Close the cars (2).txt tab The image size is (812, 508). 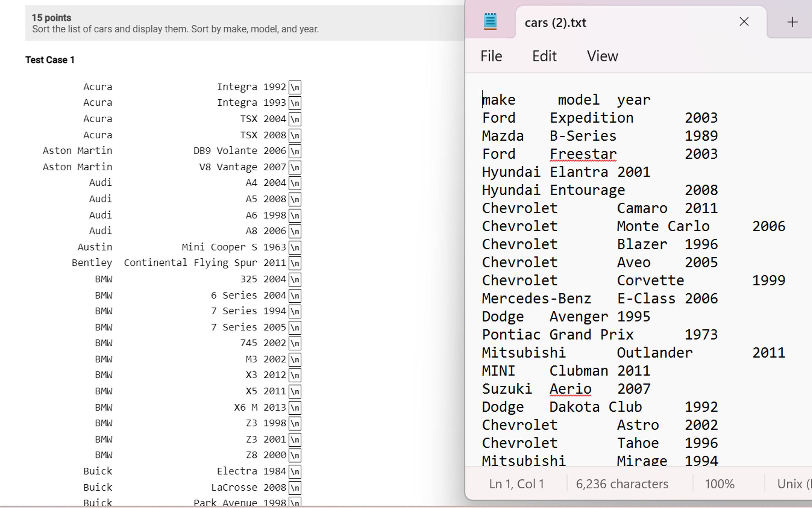click(x=743, y=21)
